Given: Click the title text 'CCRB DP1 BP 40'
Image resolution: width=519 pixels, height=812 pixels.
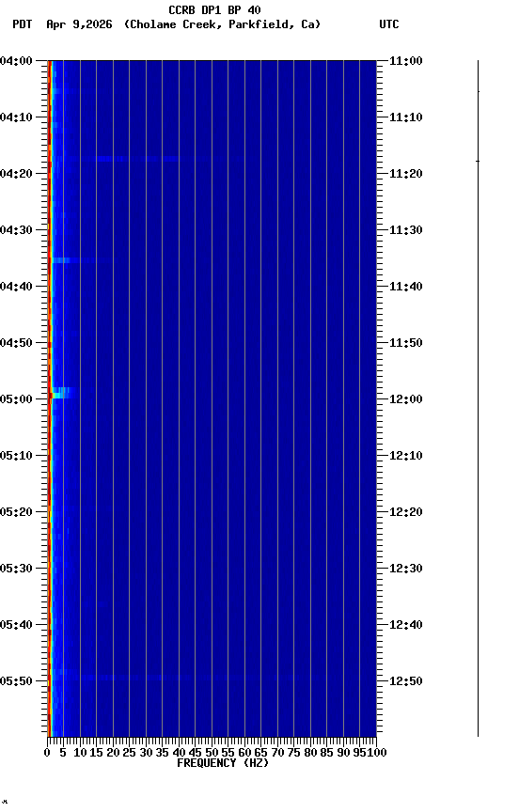Looking at the screenshot, I should point(214,10).
